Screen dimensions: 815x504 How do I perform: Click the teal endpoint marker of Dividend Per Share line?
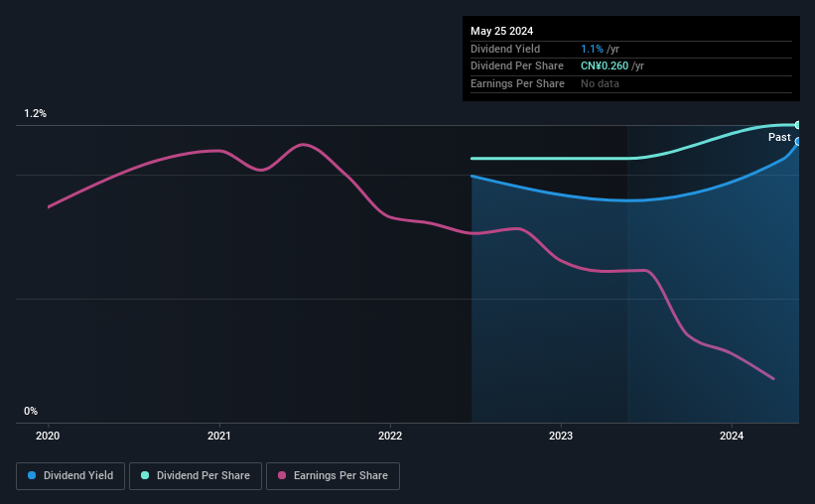point(797,125)
